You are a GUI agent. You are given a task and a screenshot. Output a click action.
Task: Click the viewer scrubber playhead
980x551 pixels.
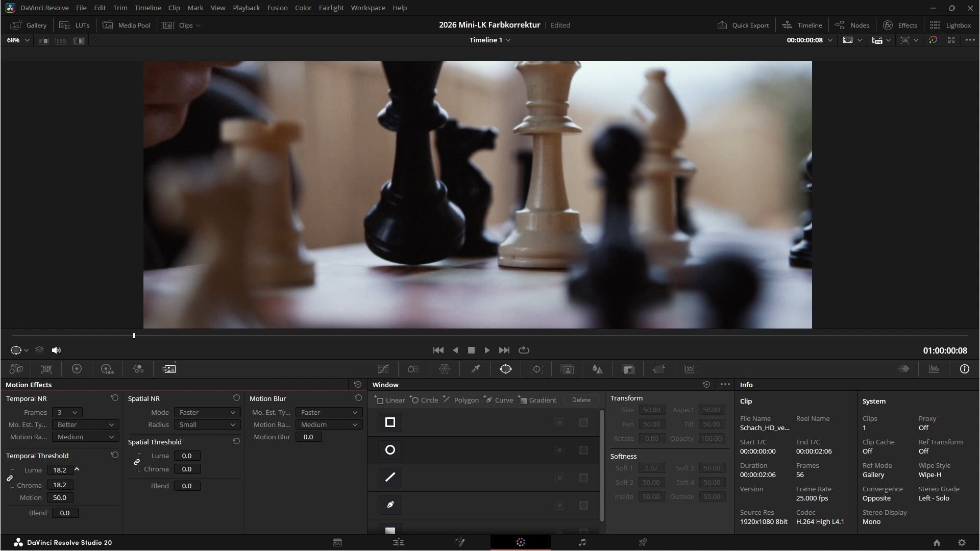tap(134, 336)
